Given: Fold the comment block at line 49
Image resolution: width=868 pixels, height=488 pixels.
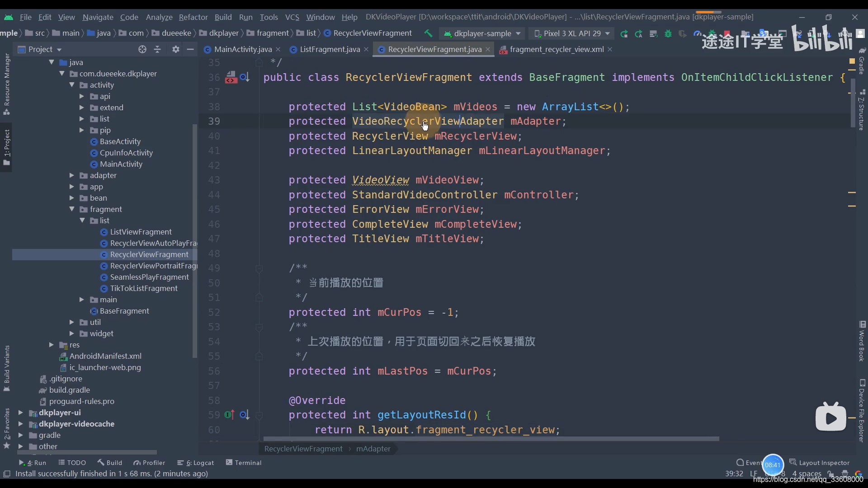Looking at the screenshot, I should [259, 268].
